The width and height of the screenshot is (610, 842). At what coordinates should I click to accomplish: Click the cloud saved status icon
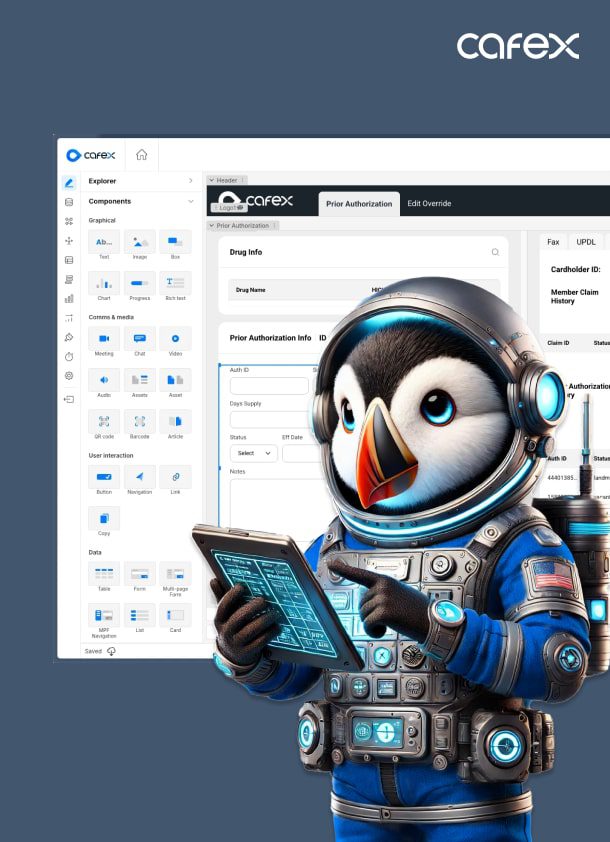pos(111,651)
